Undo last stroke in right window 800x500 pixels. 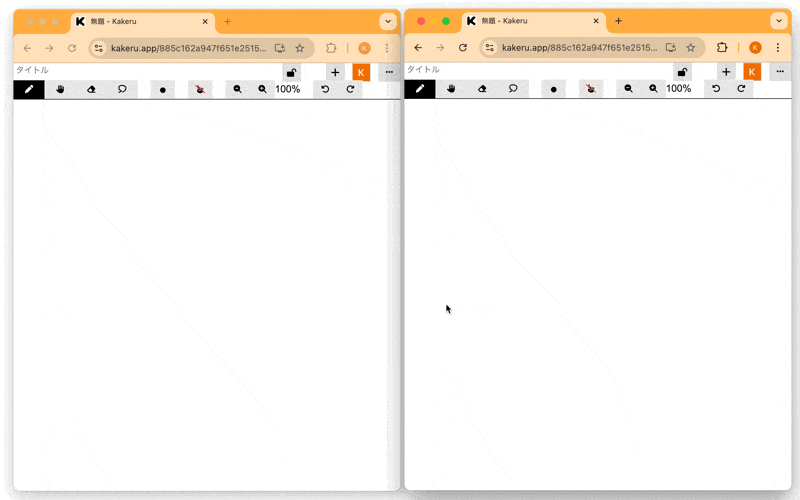[716, 89]
